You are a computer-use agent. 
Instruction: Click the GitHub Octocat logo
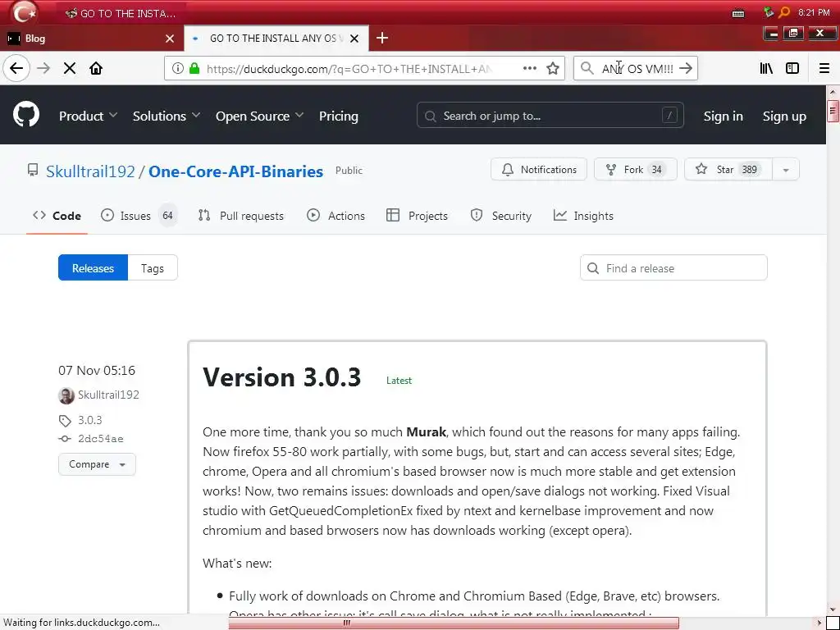point(26,114)
